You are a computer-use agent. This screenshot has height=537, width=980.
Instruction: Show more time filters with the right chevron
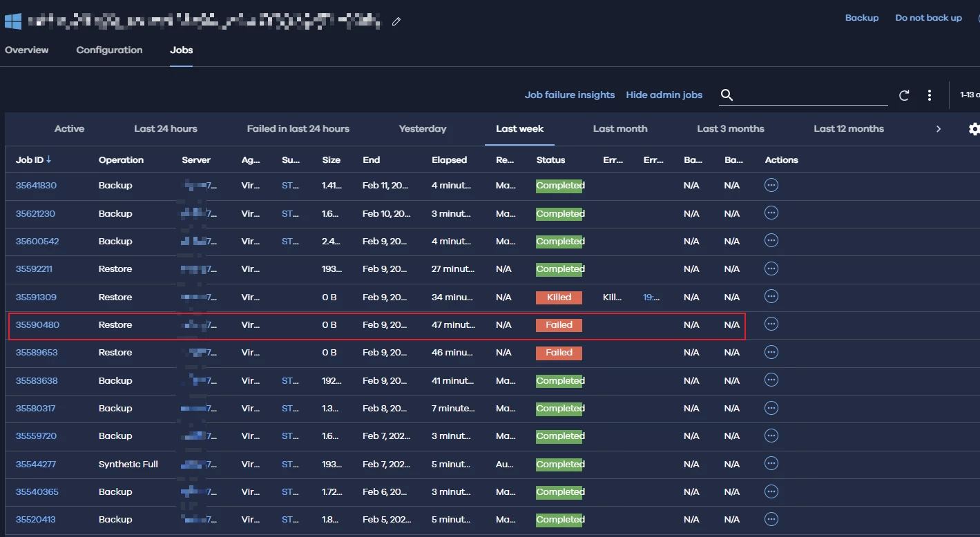pyautogui.click(x=938, y=129)
